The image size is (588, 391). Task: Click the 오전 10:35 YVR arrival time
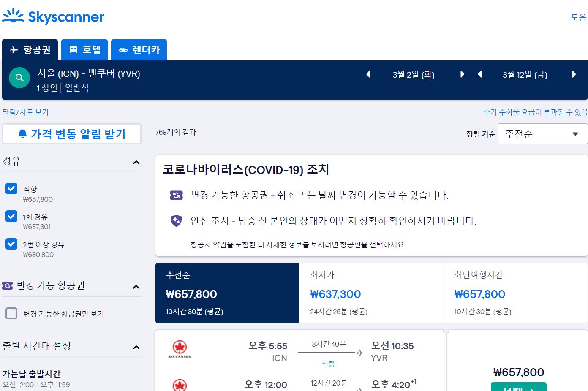point(392,346)
